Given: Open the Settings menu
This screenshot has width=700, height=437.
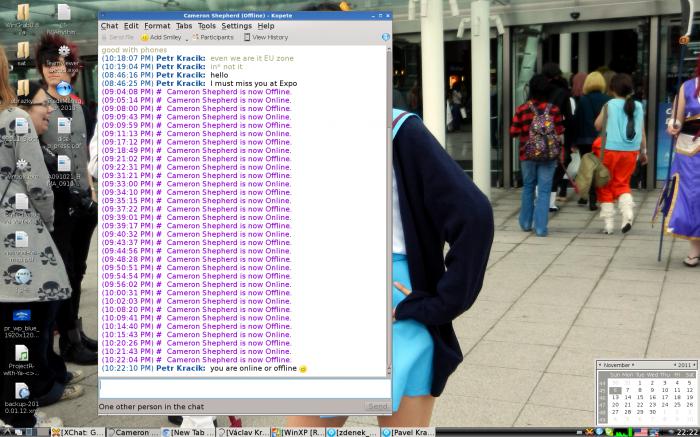Looking at the screenshot, I should [237, 26].
